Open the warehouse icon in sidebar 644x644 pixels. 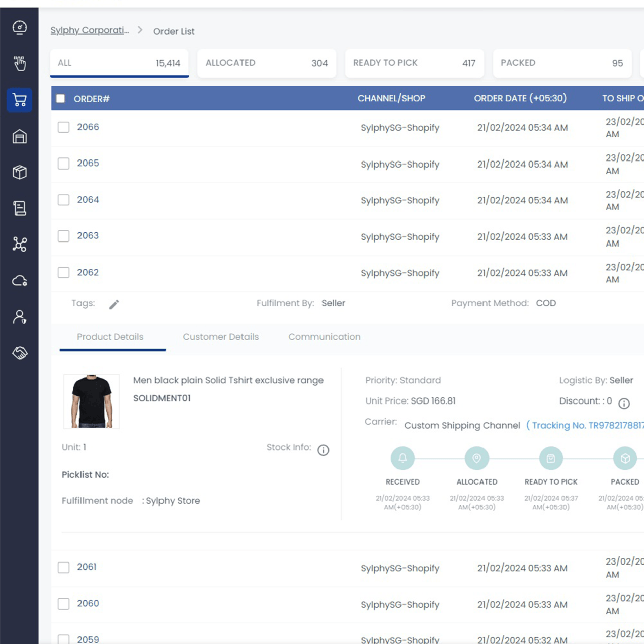19,136
